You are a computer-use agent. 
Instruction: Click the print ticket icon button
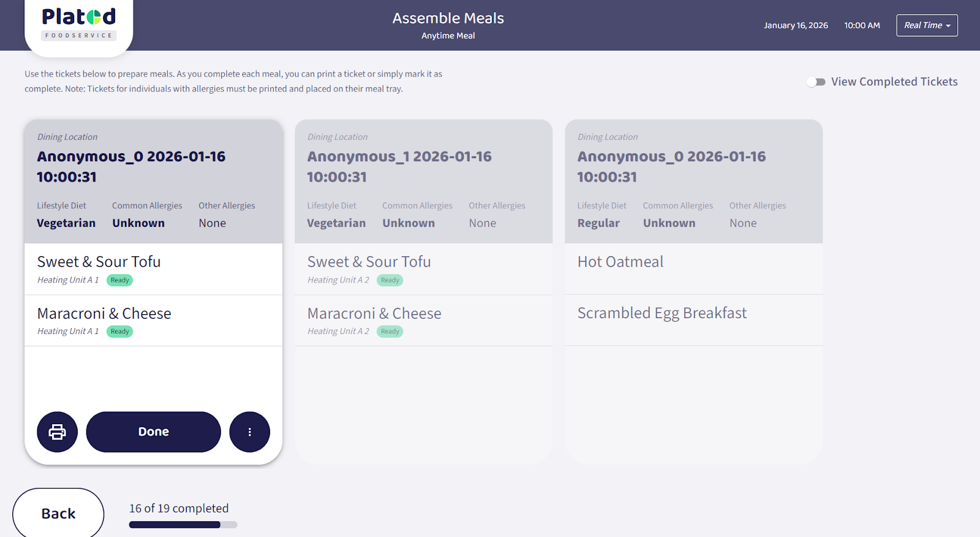pos(57,432)
